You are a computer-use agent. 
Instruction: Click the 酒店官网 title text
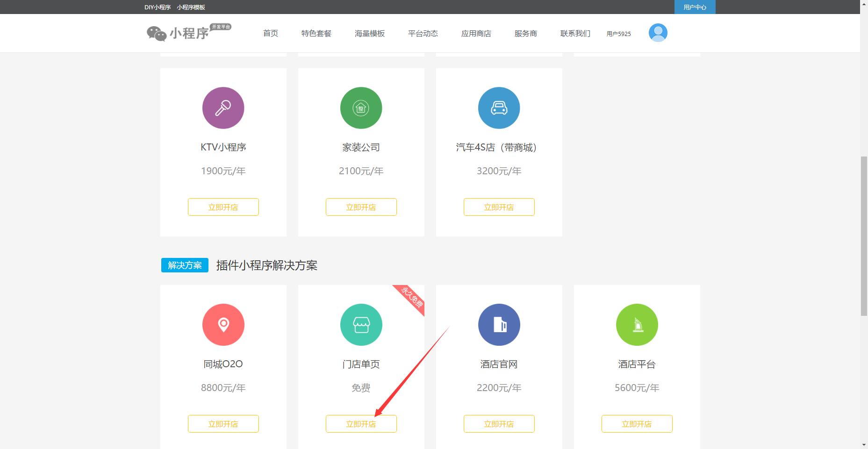pos(499,364)
